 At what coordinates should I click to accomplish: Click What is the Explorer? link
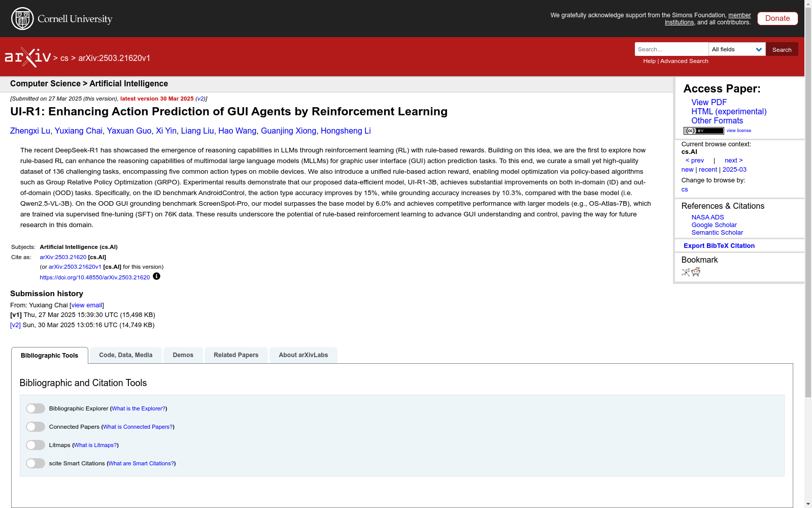[x=139, y=408]
